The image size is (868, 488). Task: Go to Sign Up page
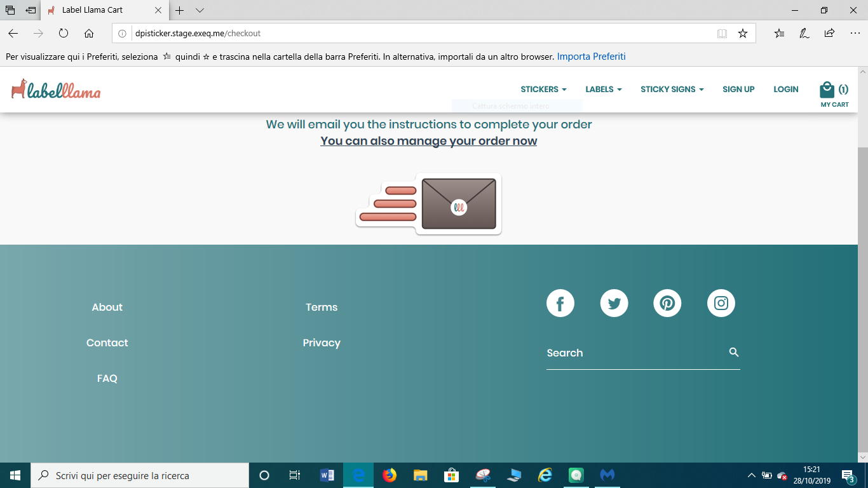click(x=738, y=90)
